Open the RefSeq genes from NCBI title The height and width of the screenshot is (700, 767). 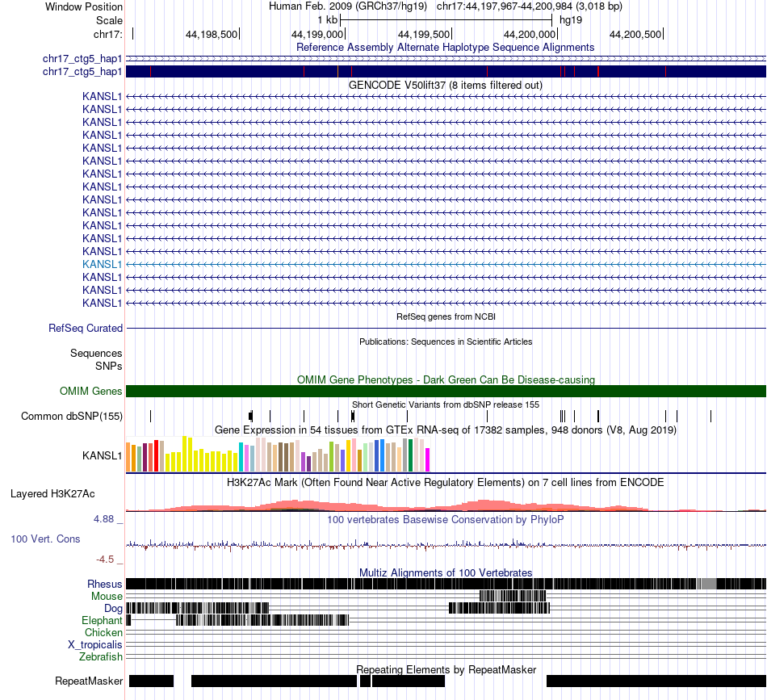(446, 316)
